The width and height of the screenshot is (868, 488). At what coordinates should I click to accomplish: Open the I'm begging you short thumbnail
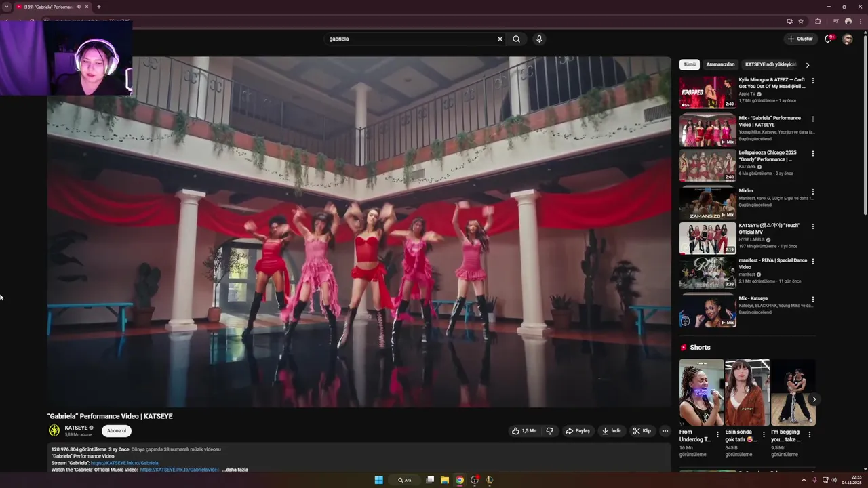pyautogui.click(x=793, y=392)
